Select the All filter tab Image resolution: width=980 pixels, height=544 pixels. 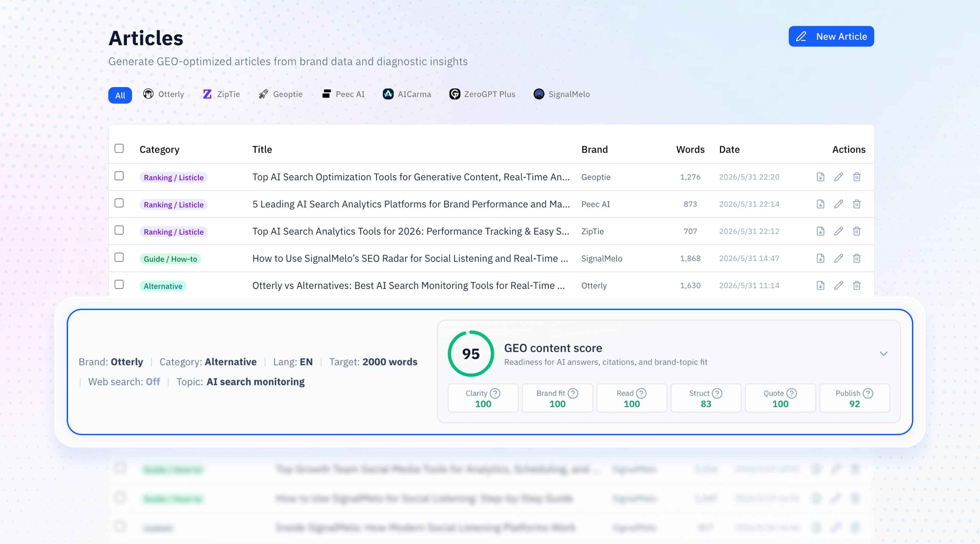coord(120,95)
